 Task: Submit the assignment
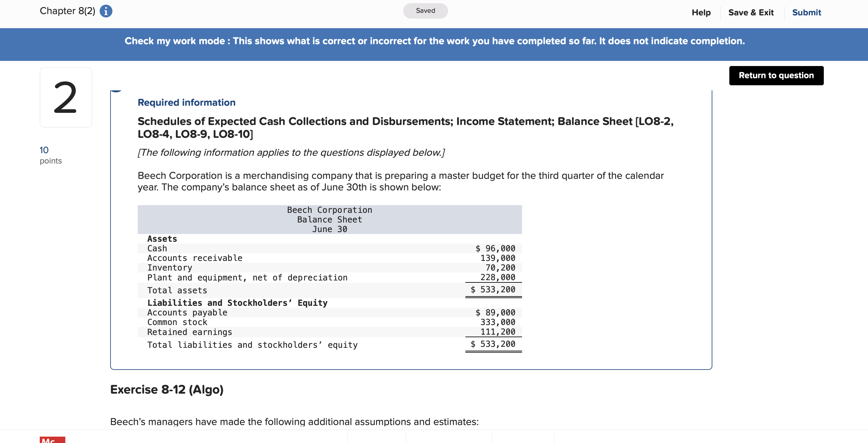806,13
